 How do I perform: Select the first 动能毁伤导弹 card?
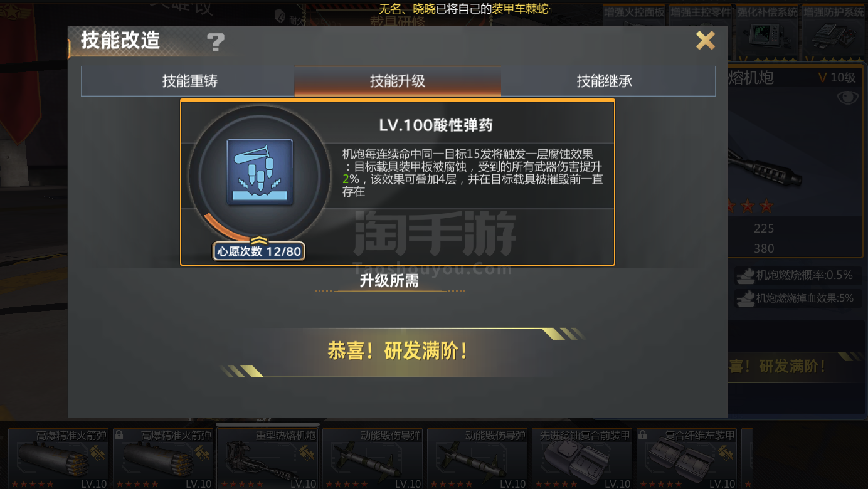(373, 458)
